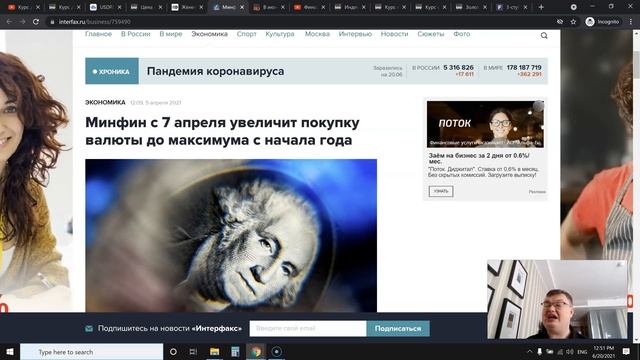Open the Хроника badge

(112, 71)
